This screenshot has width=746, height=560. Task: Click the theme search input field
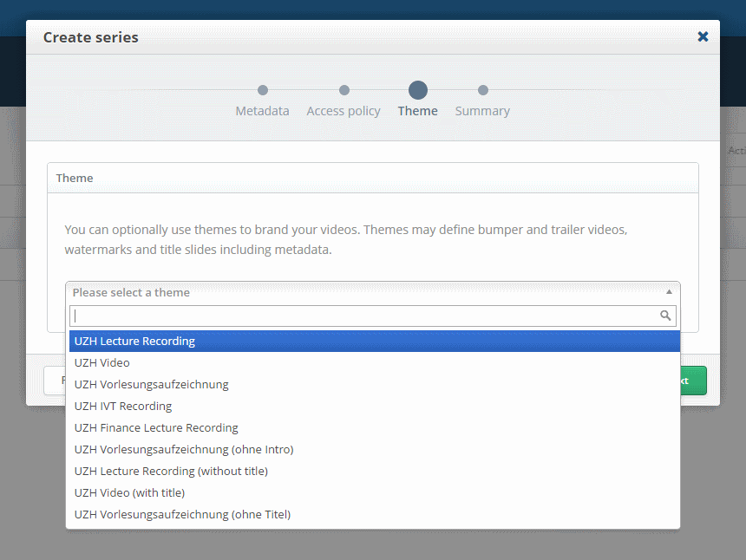click(364, 316)
